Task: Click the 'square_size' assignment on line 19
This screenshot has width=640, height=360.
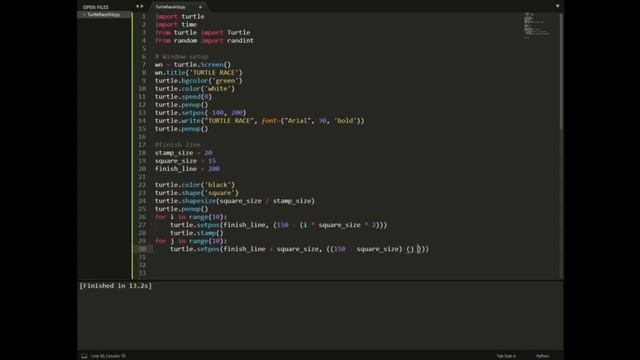Action: click(185, 161)
